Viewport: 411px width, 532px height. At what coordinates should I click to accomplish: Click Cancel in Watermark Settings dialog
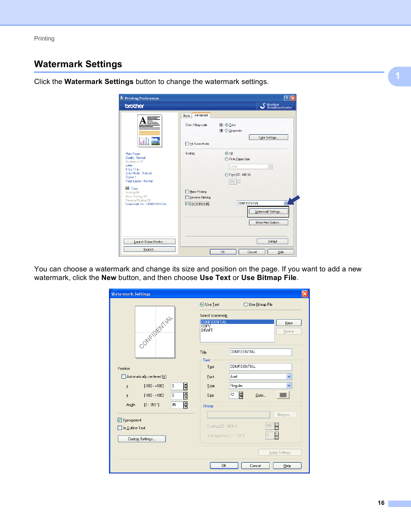(255, 466)
